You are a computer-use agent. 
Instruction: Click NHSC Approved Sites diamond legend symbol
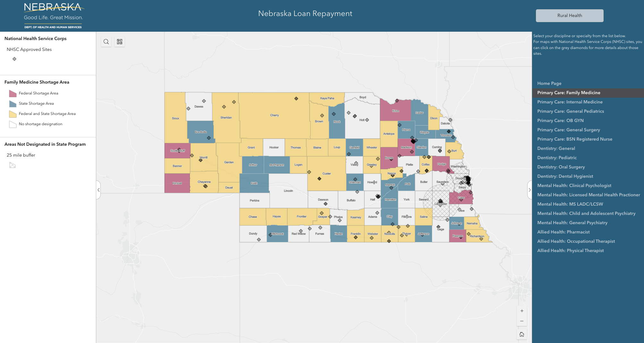click(x=14, y=59)
